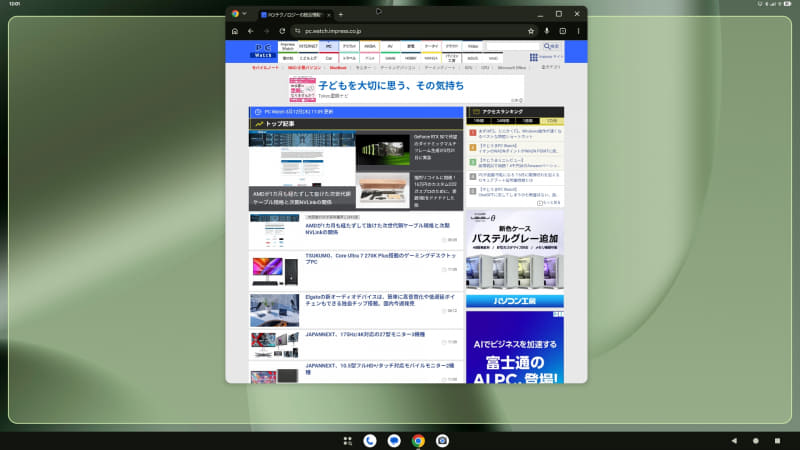Screen dimensions: 800x450
Task: Activate the microphone voice search icon
Action: click(546, 31)
